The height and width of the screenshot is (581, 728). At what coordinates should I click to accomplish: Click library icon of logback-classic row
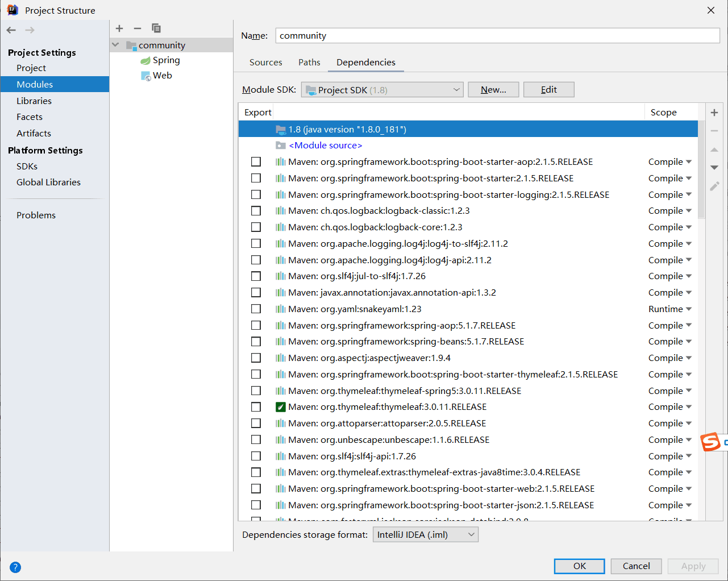point(281,211)
